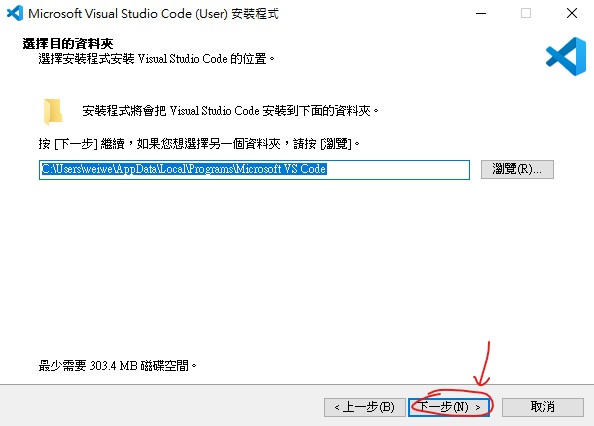Continue with the 下一步(N) button

click(449, 407)
